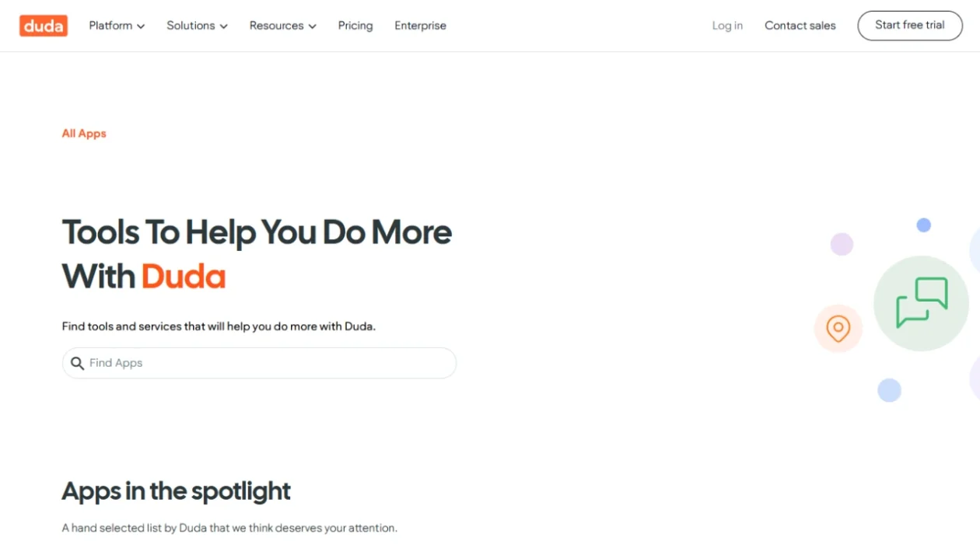Click the green chat bubbles icon
Image resolution: width=980 pixels, height=551 pixels.
pyautogui.click(x=922, y=303)
